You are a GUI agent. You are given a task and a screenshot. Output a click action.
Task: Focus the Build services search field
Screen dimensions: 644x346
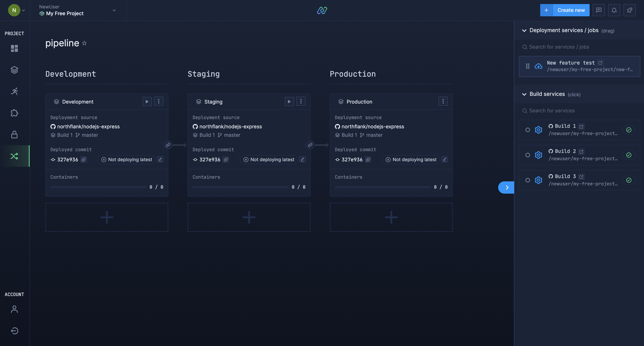coord(579,111)
